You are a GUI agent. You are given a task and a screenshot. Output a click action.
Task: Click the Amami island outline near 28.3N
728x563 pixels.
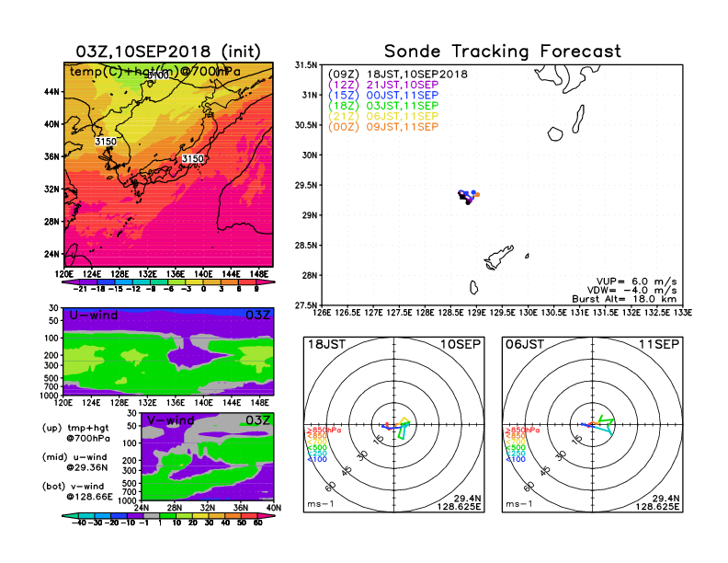(x=498, y=258)
